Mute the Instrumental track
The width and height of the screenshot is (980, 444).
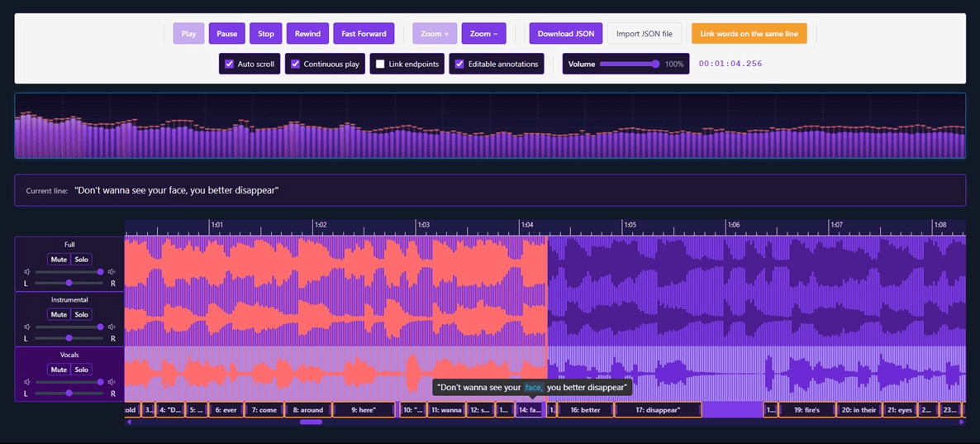coord(59,314)
